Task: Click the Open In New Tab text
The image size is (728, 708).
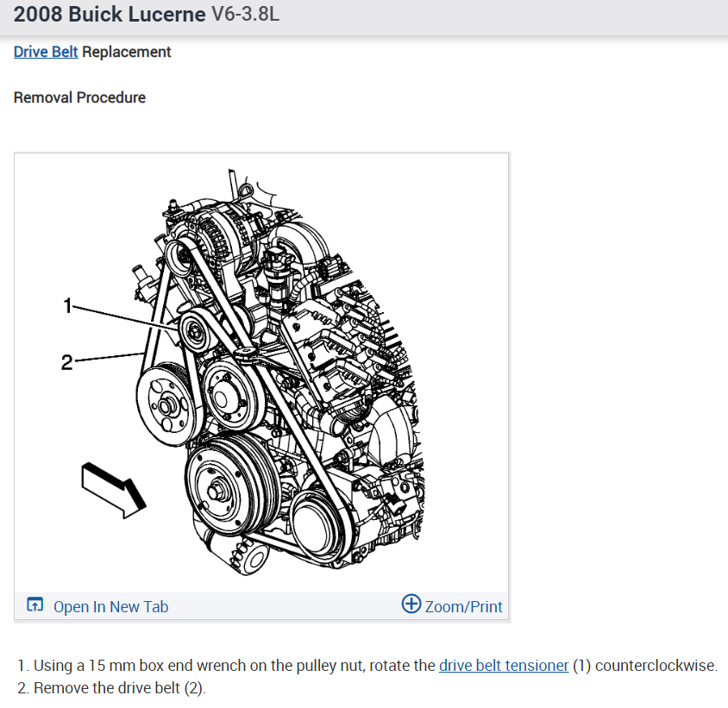Action: tap(111, 606)
